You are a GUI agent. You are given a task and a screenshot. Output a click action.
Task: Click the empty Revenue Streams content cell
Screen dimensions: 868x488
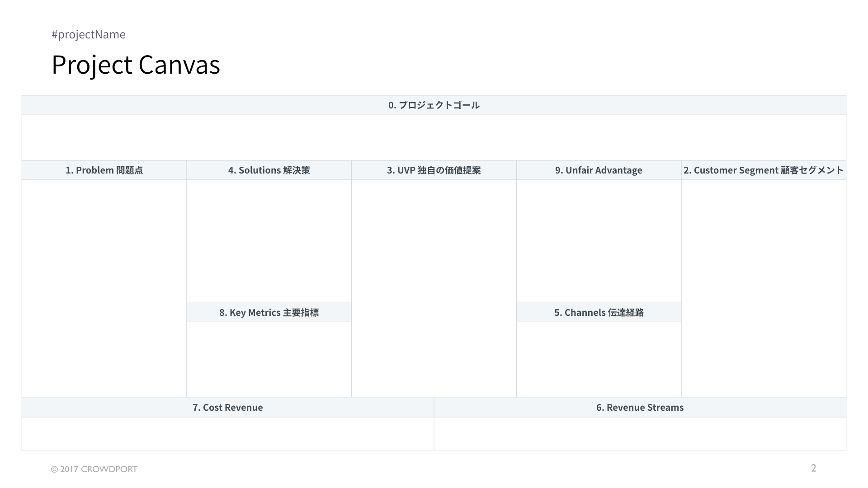click(x=640, y=433)
